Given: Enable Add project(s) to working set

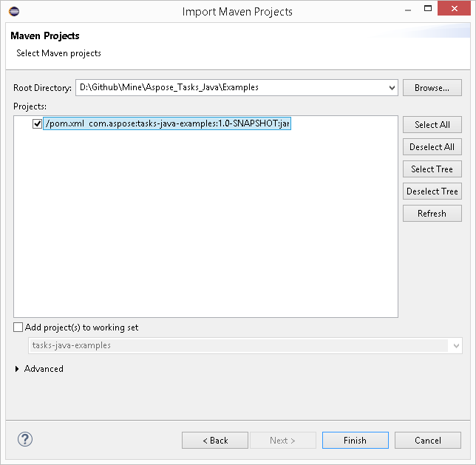Looking at the screenshot, I should pos(18,327).
